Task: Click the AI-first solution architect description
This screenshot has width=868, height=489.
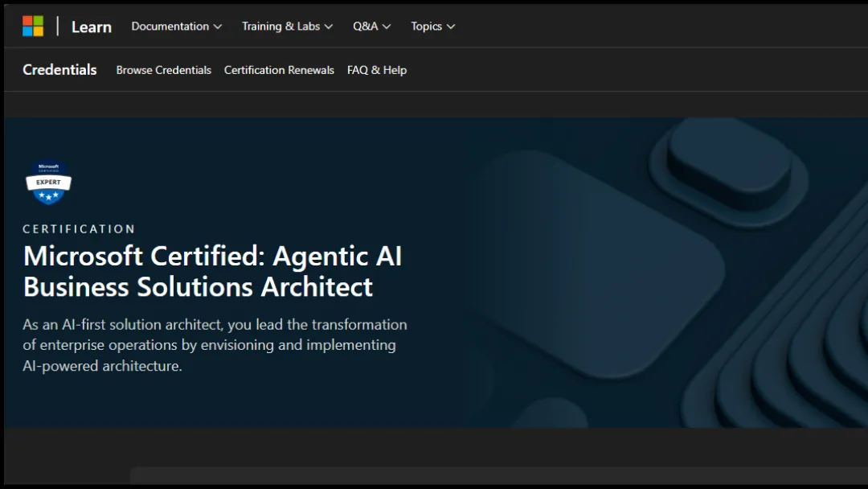Action: coord(215,345)
